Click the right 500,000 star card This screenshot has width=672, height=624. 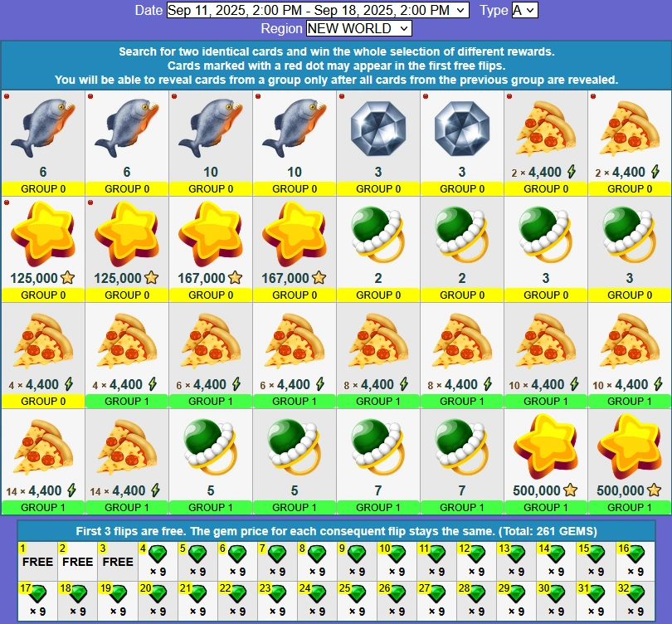(x=630, y=462)
